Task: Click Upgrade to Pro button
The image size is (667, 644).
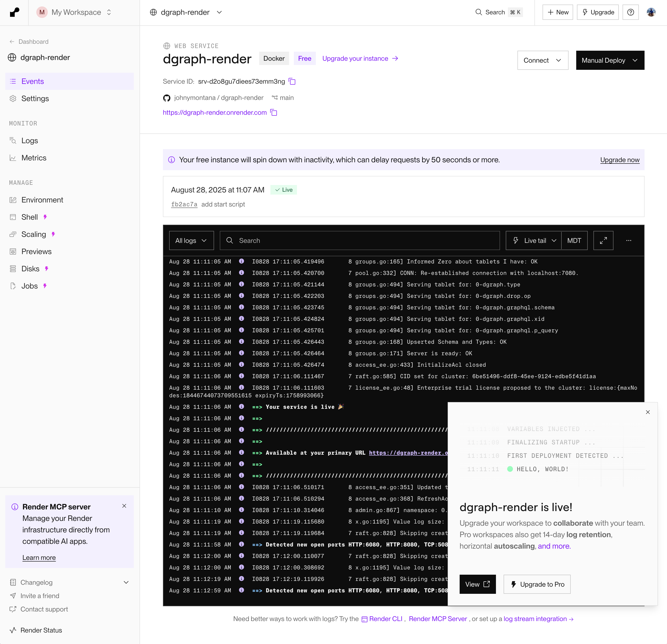Action: tap(537, 584)
